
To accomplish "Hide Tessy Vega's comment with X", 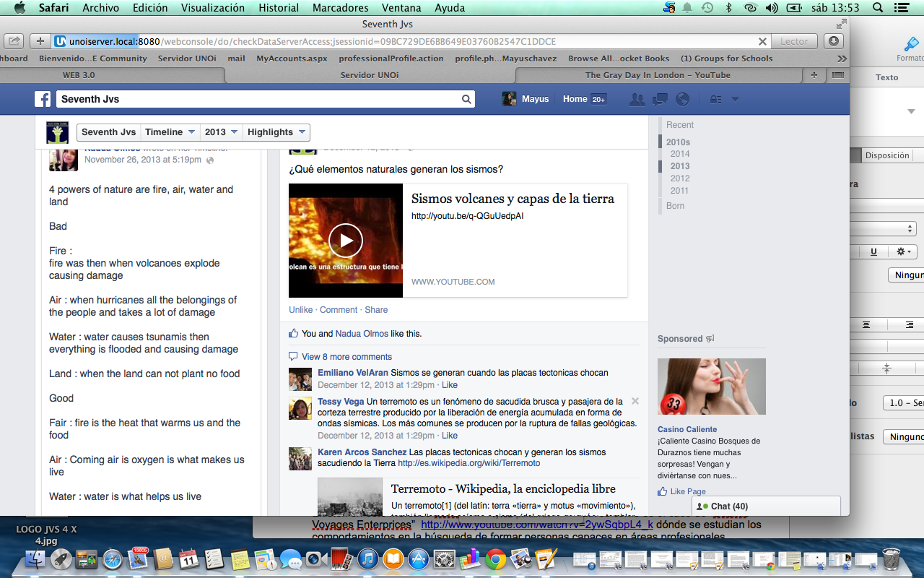I will (635, 401).
